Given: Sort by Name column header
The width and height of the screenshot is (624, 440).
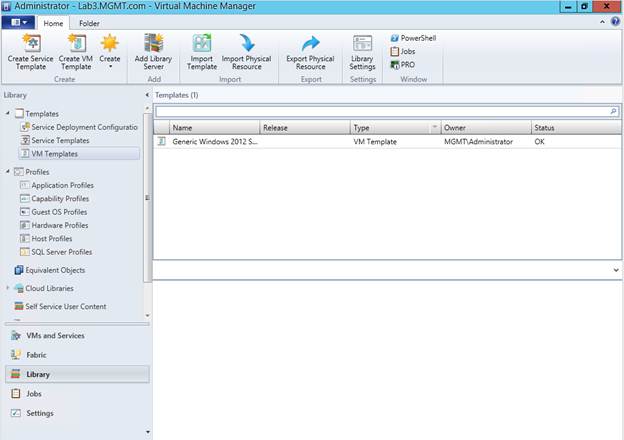Looking at the screenshot, I should point(214,128).
